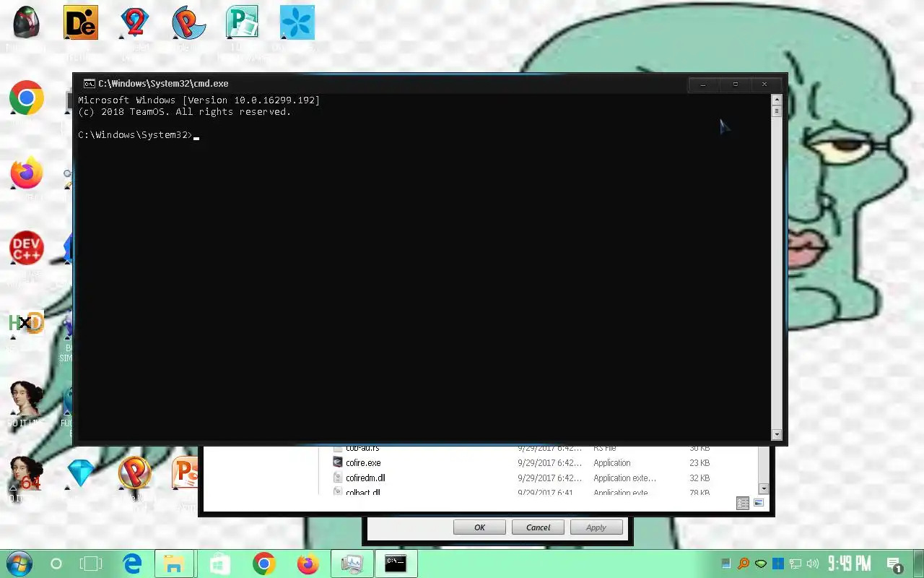Click the console's scroll-down arrow

777,434
